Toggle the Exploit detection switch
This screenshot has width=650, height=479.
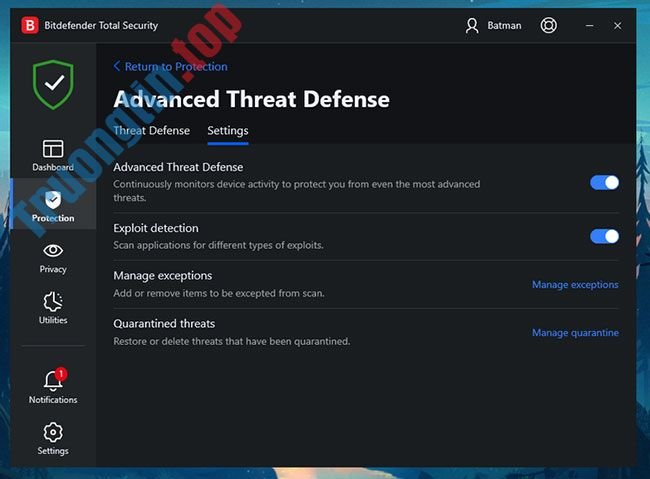(604, 236)
